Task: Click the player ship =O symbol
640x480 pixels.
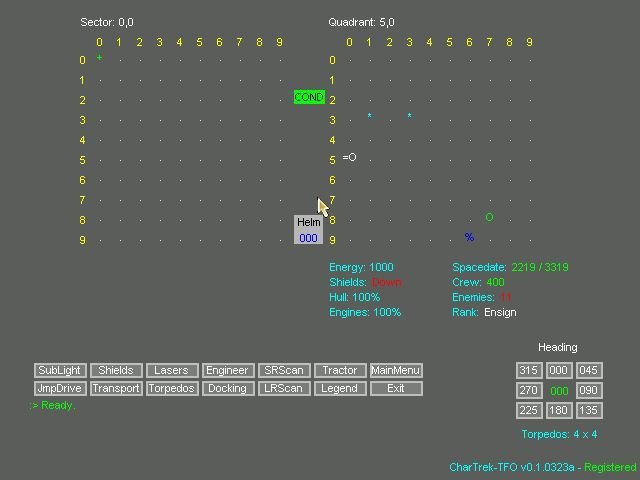Action: click(349, 157)
